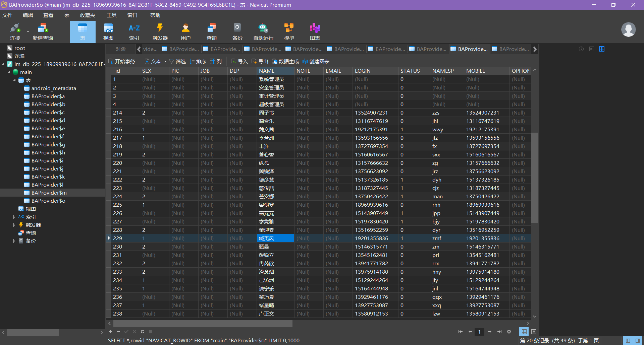Click 数据生成 data generation
Viewport: 644px width, 345px height.
pos(285,61)
